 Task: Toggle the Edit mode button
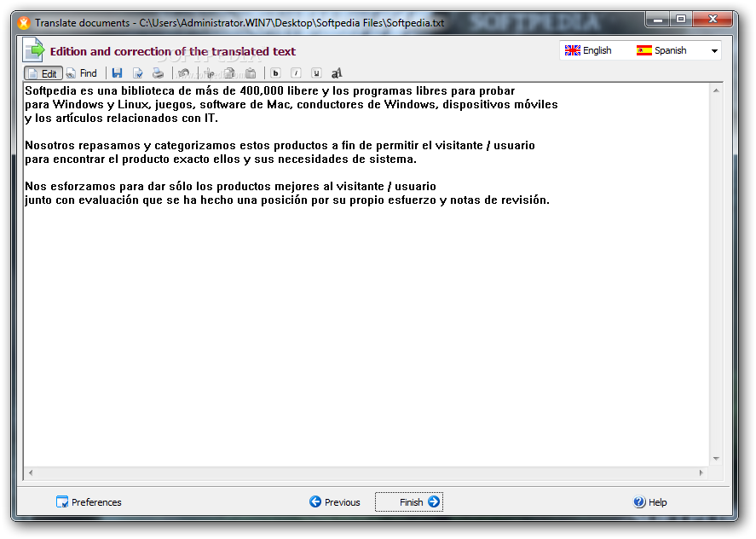pyautogui.click(x=43, y=73)
